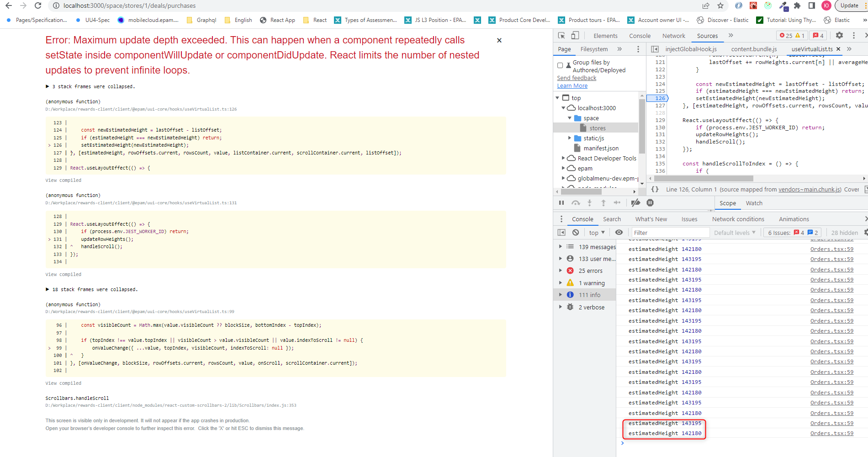
Task: Close the useVirtualList.ts editor tab
Action: pyautogui.click(x=839, y=49)
